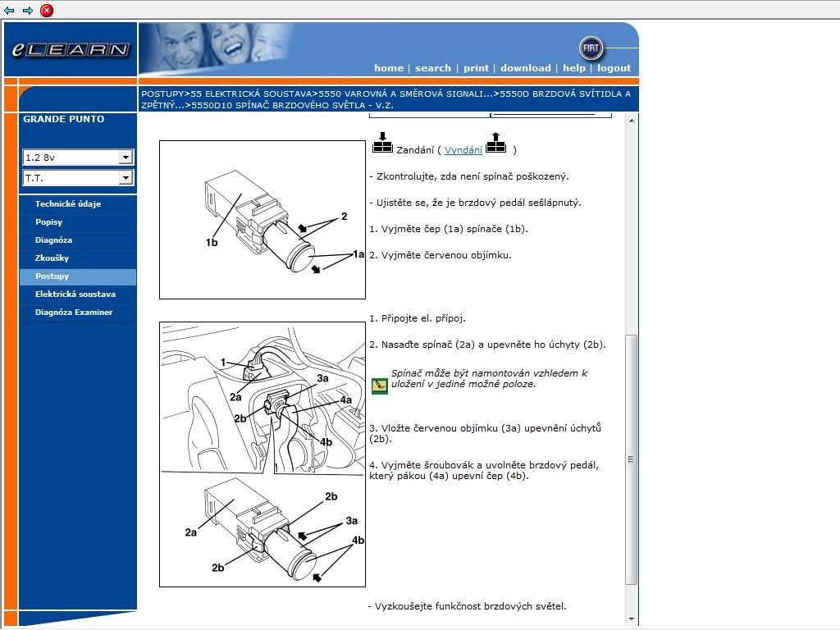Click the vertical scrollbar thumb
840x630 pixels.
pyautogui.click(x=631, y=459)
